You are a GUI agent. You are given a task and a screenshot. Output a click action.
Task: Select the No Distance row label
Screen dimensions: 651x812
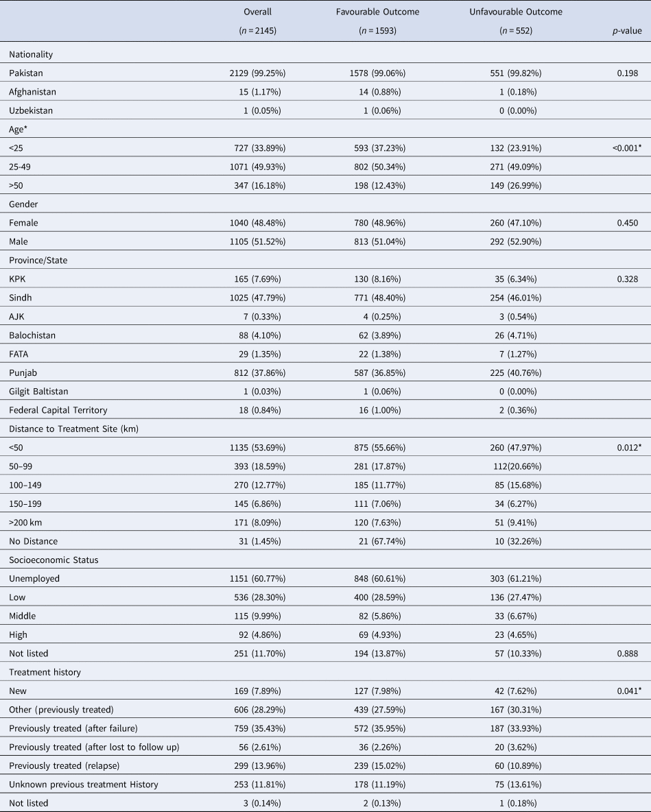(x=34, y=541)
